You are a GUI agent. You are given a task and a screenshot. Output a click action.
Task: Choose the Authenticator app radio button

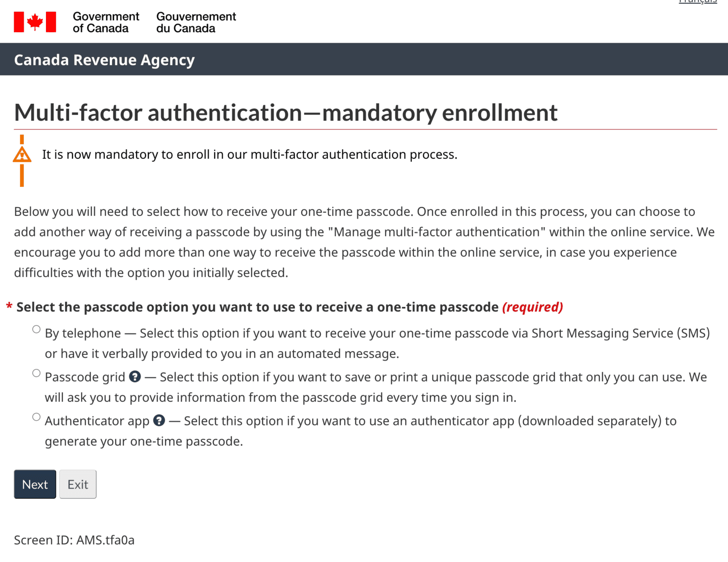coord(36,417)
